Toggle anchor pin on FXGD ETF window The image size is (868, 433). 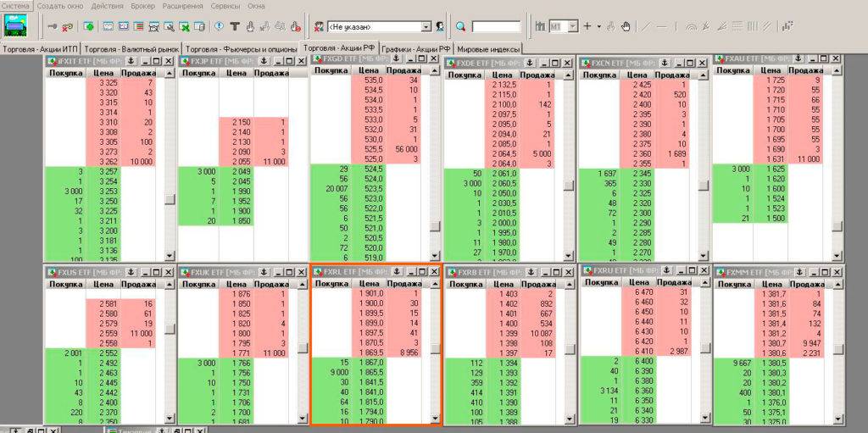(397, 58)
